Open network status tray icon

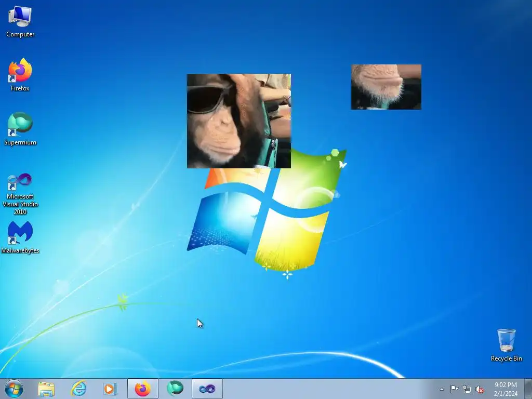pos(467,389)
